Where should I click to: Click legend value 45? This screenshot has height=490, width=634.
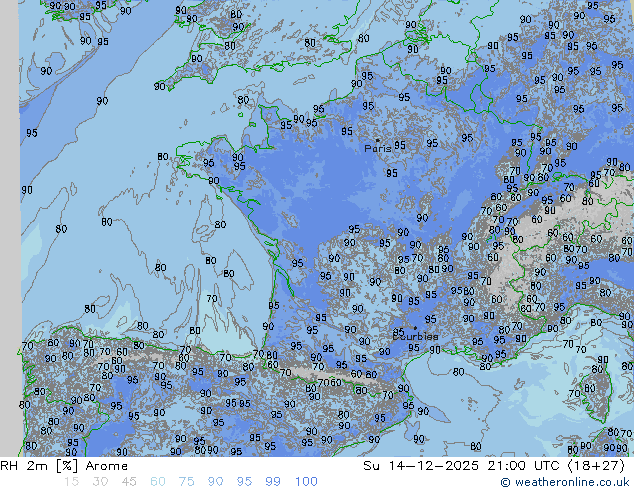click(x=129, y=482)
